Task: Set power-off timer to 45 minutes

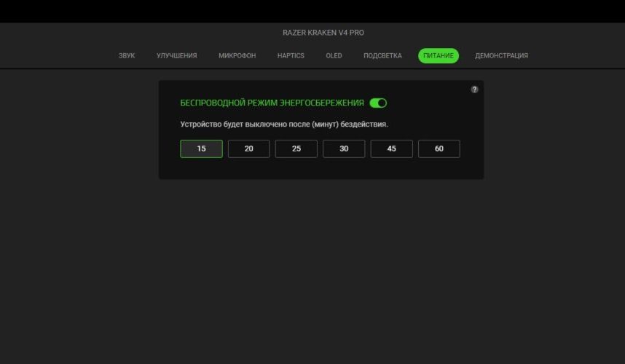Action: click(x=391, y=149)
